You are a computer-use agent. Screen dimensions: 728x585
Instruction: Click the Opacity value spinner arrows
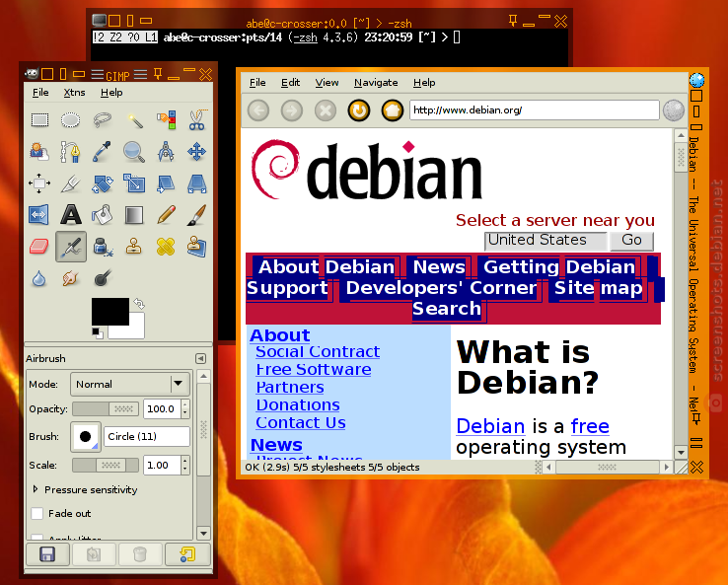[x=185, y=409]
